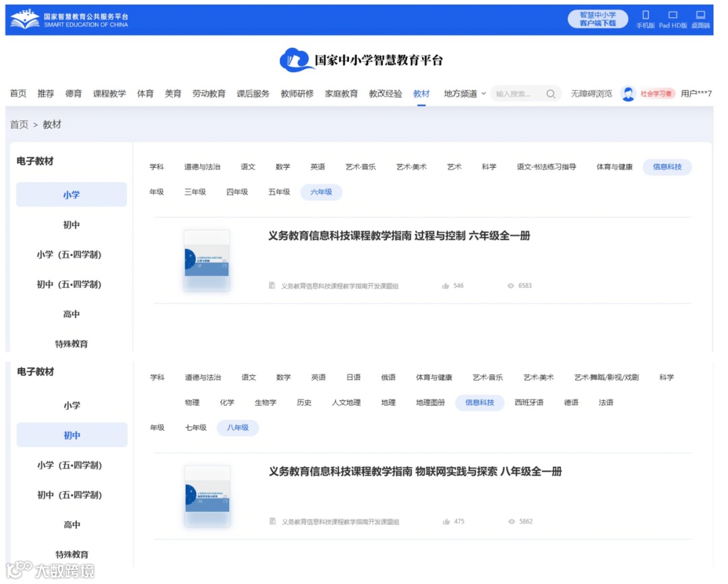Select 小学（五·四学制）in the lower sidebar
Viewport: 728px width, 584px height.
(x=69, y=465)
